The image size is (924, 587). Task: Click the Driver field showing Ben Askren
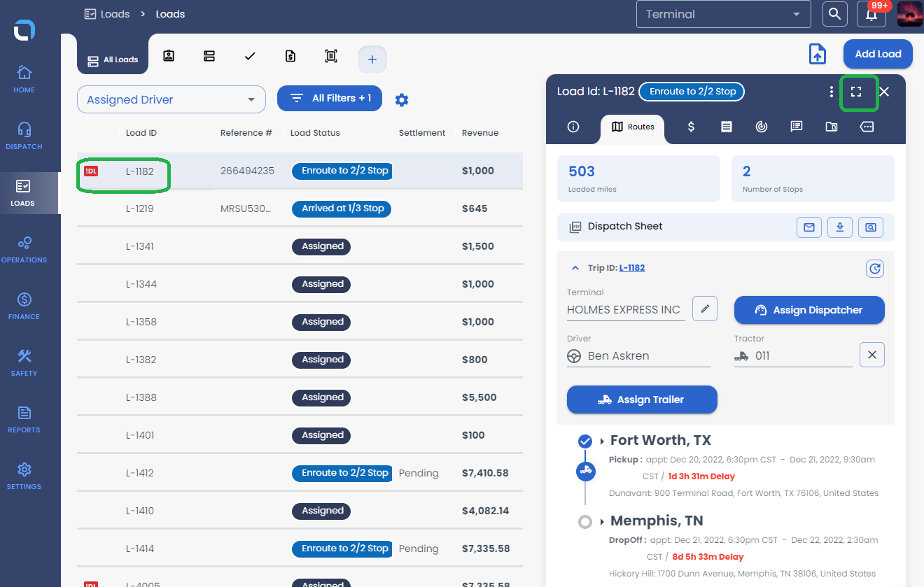coord(638,356)
